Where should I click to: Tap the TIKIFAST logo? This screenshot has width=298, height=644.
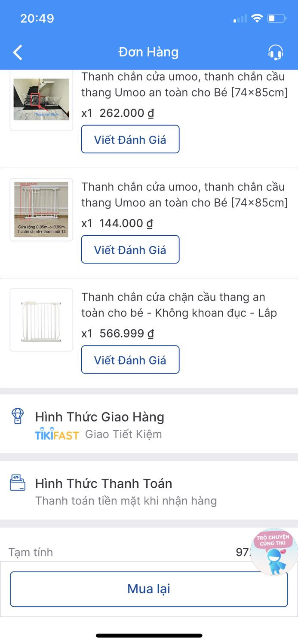(57, 434)
